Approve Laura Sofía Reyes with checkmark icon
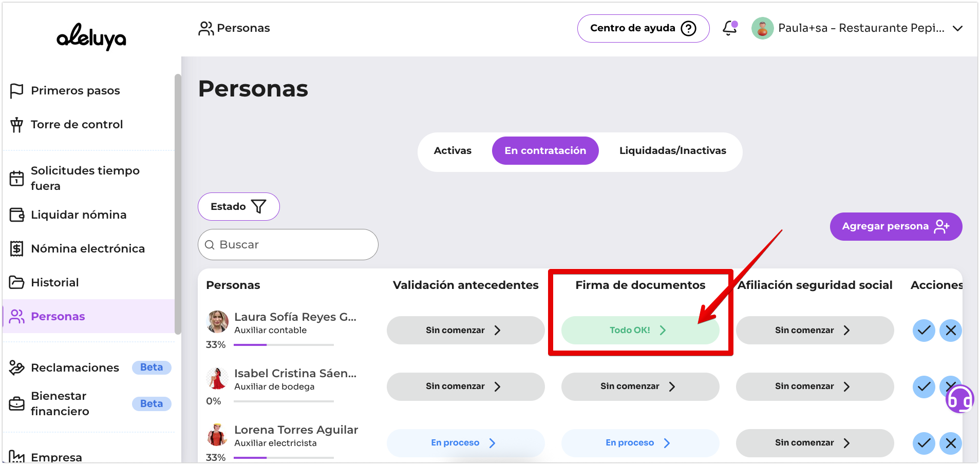The width and height of the screenshot is (980, 465). (x=924, y=331)
